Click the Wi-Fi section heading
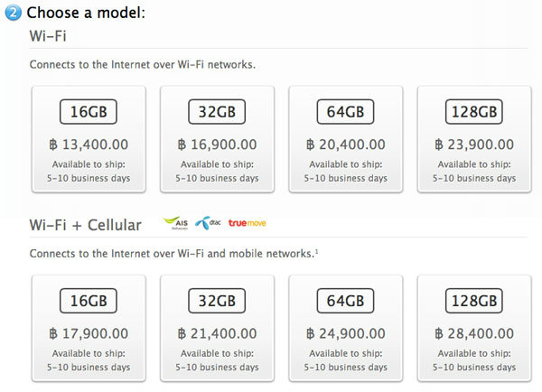 pyautogui.click(x=48, y=36)
